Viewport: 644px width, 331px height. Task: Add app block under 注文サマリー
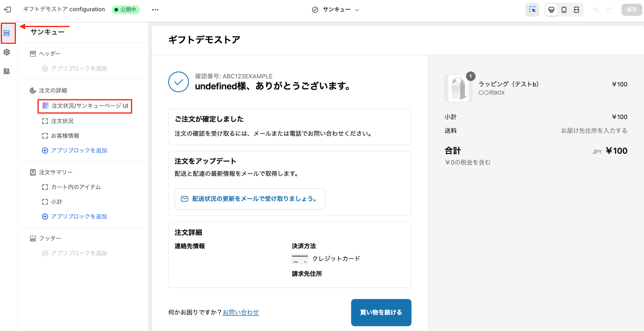79,217
